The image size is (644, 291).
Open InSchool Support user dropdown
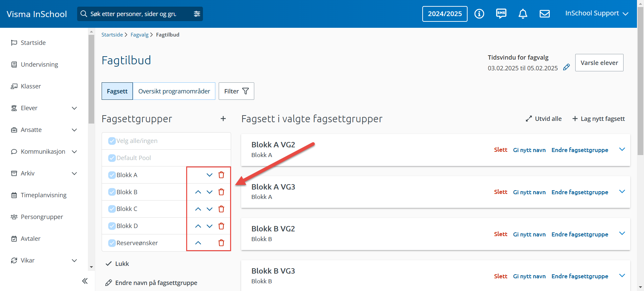coord(597,13)
